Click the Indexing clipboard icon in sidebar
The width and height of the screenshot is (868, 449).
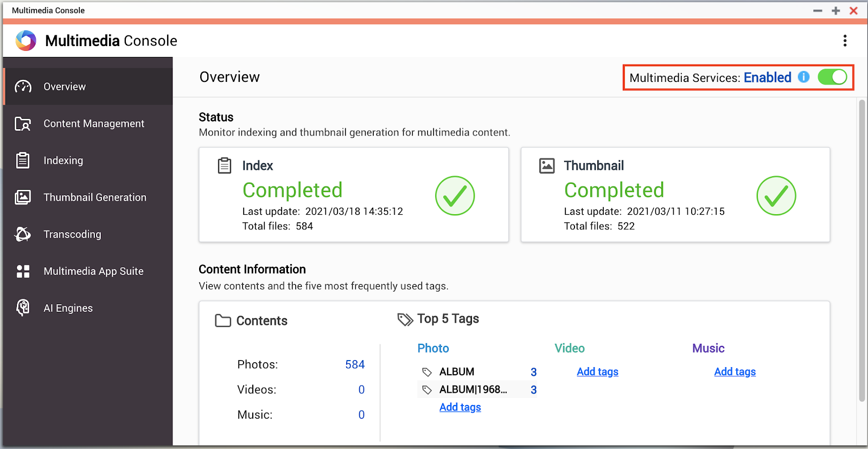pos(23,161)
